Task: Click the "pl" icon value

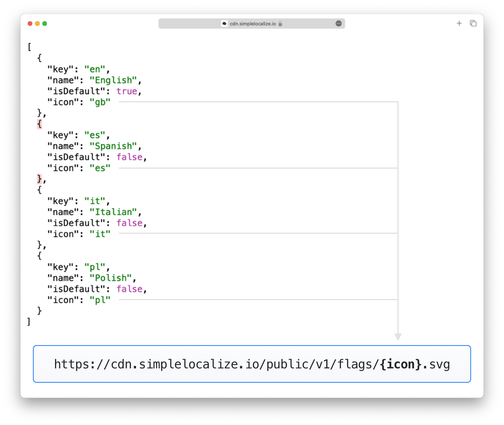Action: pos(100,300)
